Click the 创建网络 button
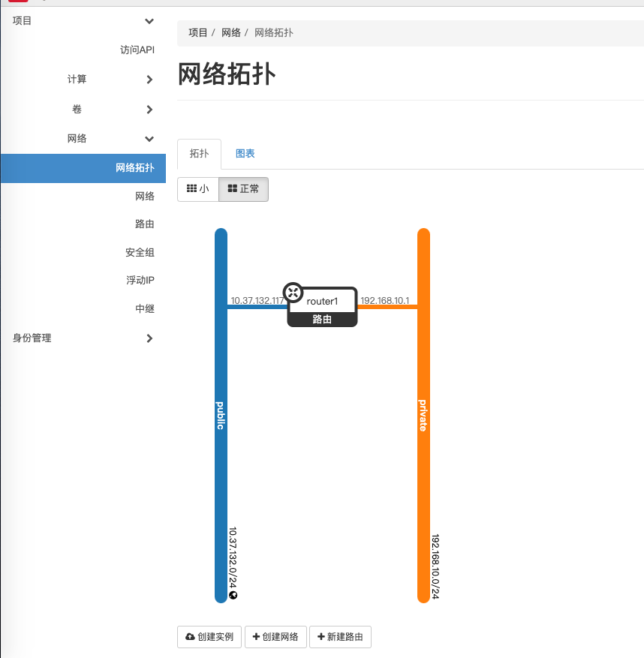The height and width of the screenshot is (658, 644). (x=275, y=636)
